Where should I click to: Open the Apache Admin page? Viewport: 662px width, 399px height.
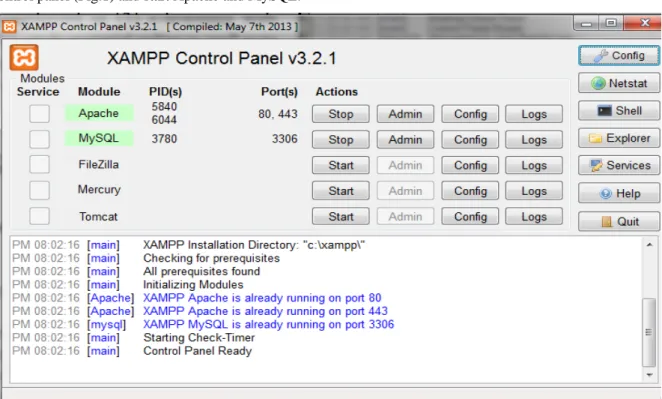pyautogui.click(x=405, y=114)
